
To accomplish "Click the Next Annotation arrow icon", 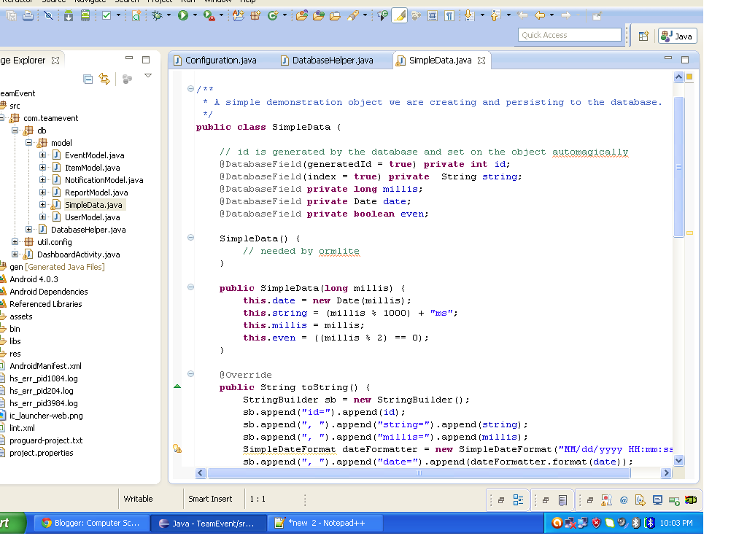I will tap(470, 16).
